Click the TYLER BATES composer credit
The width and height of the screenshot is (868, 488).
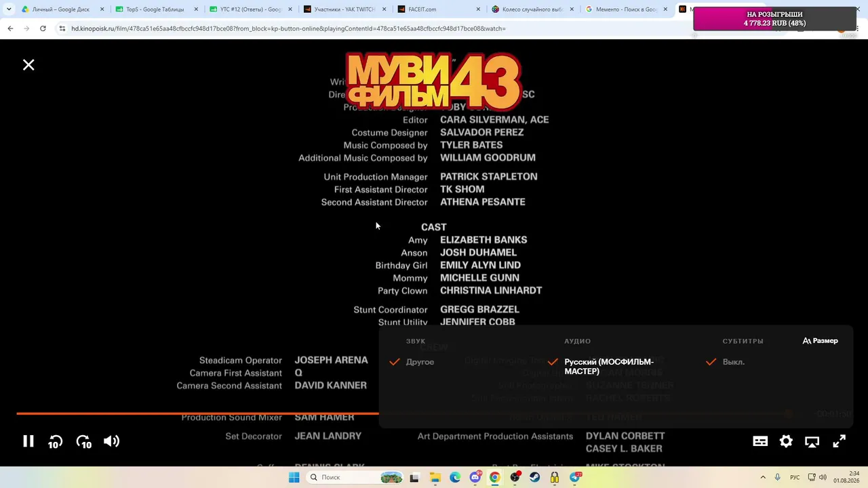(x=471, y=145)
